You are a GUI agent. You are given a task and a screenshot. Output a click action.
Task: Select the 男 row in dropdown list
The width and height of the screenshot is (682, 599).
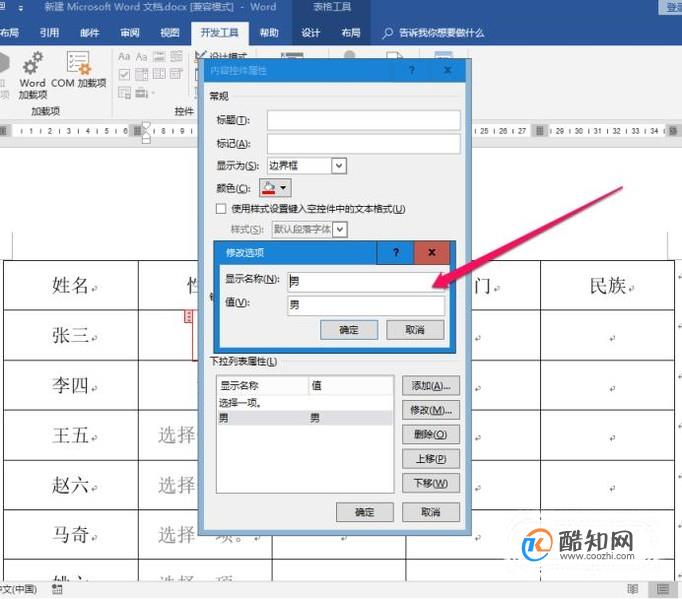point(304,418)
